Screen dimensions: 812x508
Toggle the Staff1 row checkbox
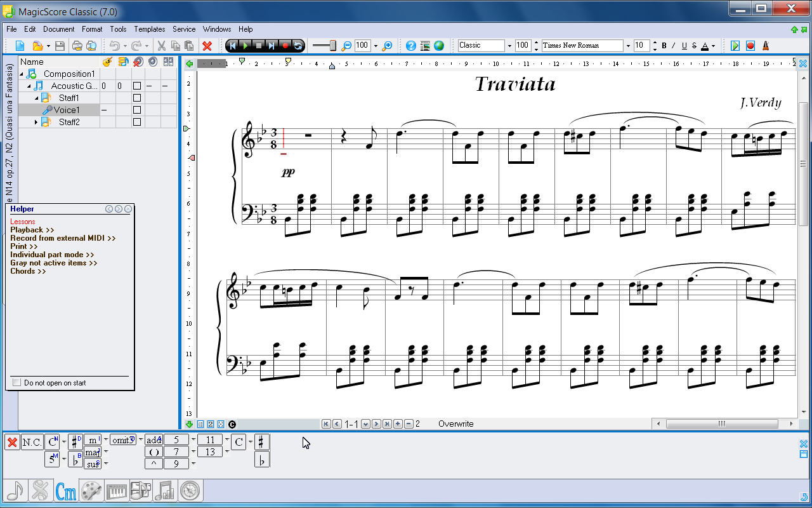point(137,98)
